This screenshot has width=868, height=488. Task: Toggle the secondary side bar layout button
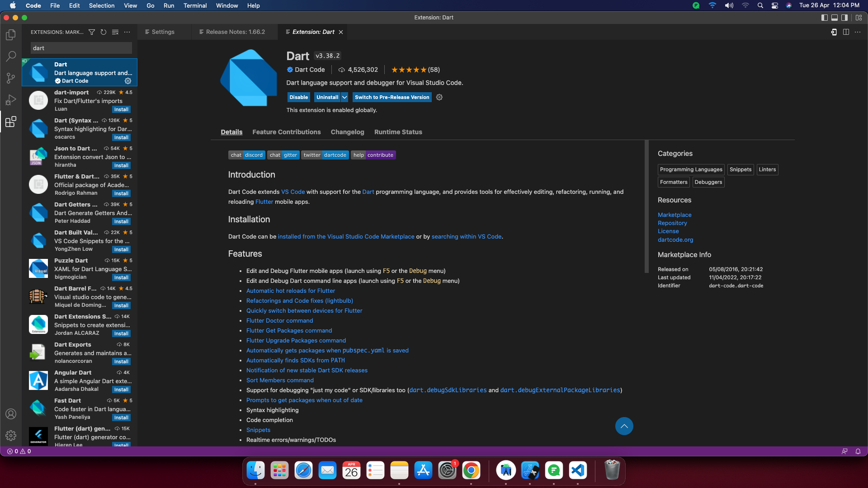[844, 18]
